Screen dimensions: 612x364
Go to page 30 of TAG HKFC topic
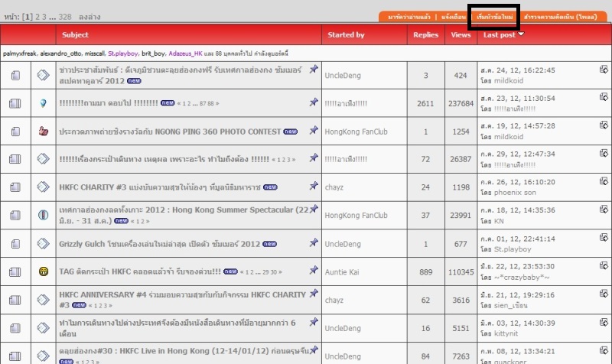click(x=274, y=272)
